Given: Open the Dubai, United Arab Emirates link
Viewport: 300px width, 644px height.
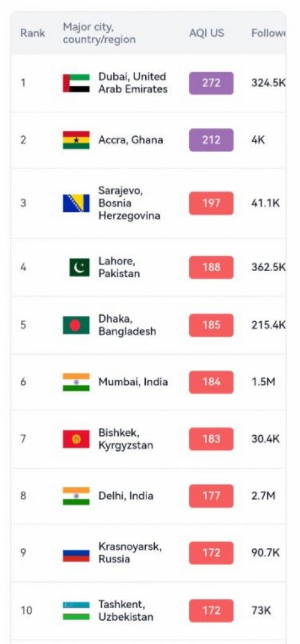Looking at the screenshot, I should tap(132, 83).
